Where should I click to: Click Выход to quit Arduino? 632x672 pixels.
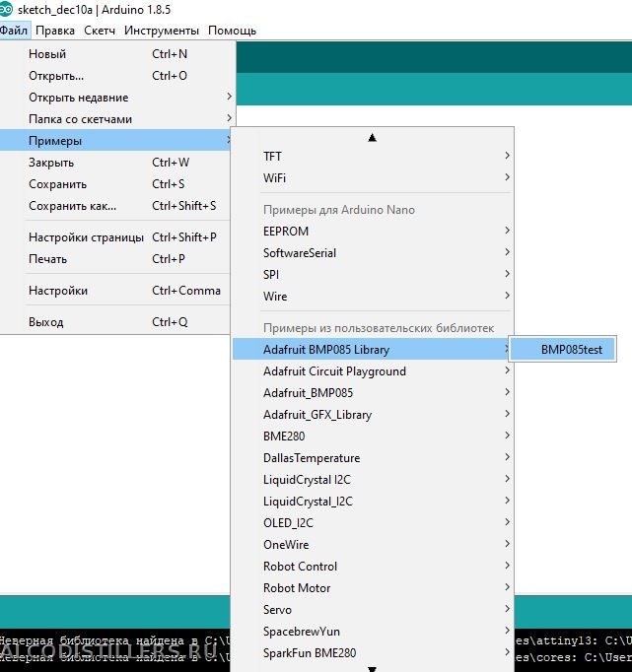(45, 322)
